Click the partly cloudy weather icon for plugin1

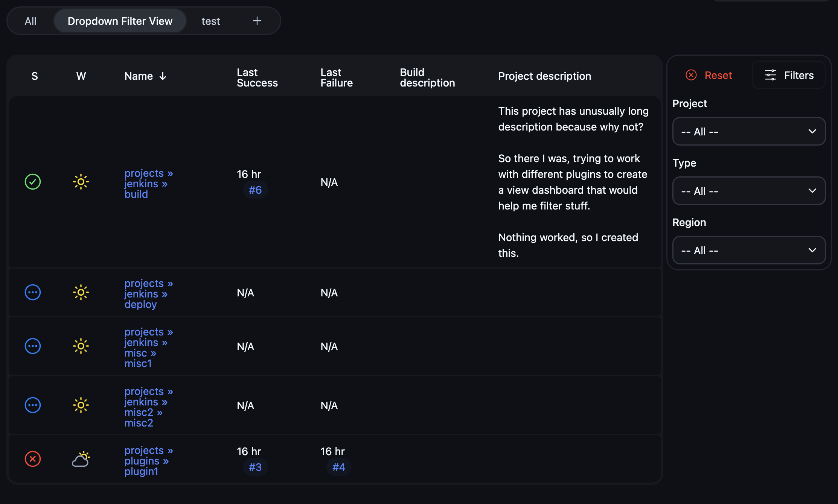tap(81, 459)
